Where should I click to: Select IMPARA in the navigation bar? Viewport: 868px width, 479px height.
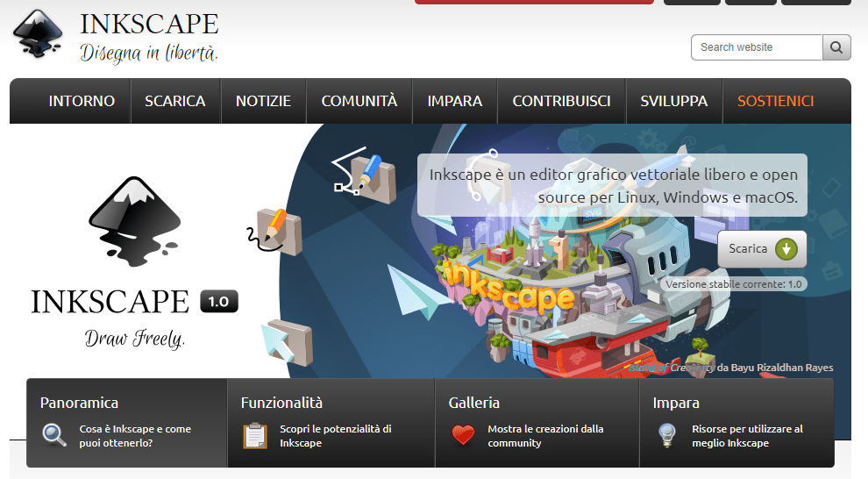tap(455, 101)
